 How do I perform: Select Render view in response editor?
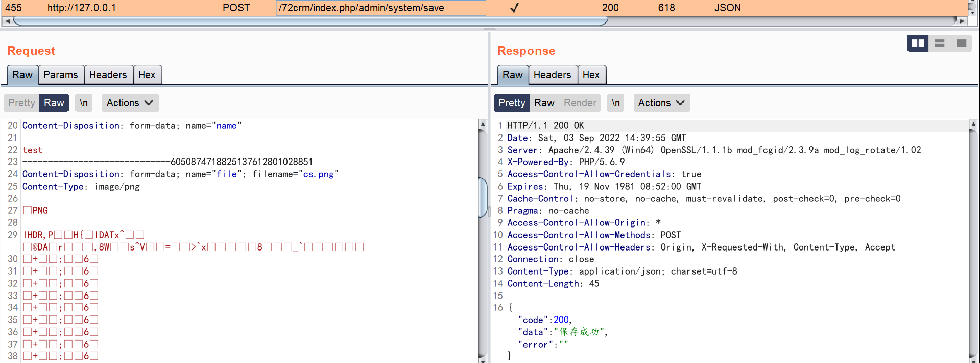pyautogui.click(x=580, y=103)
